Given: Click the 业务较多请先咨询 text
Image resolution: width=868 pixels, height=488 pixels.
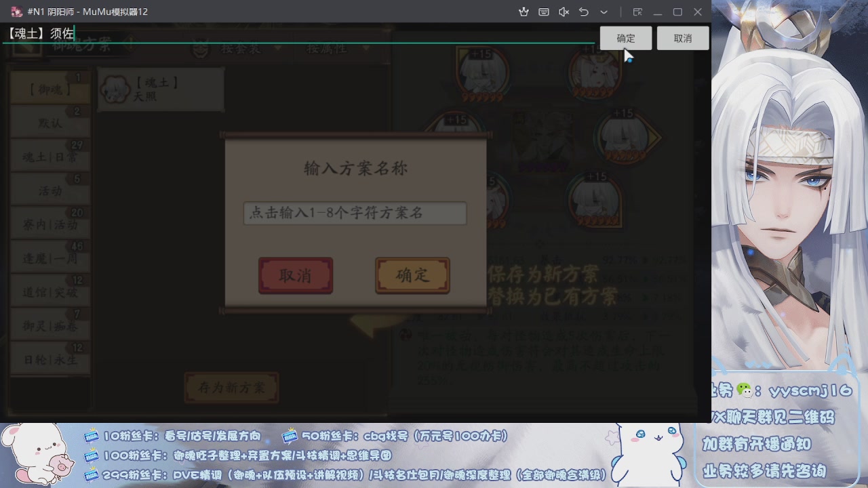Looking at the screenshot, I should 764,470.
